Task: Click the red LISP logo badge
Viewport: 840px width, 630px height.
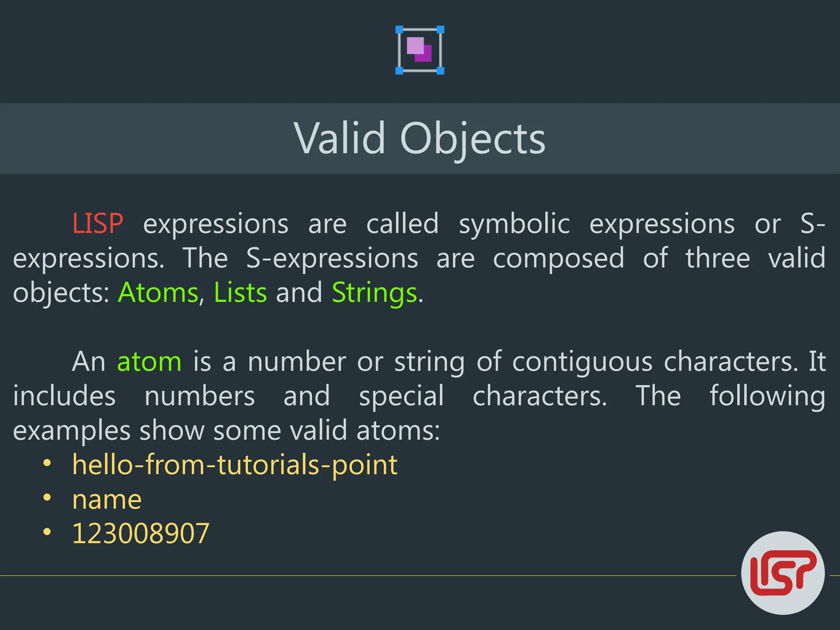Action: 783,573
